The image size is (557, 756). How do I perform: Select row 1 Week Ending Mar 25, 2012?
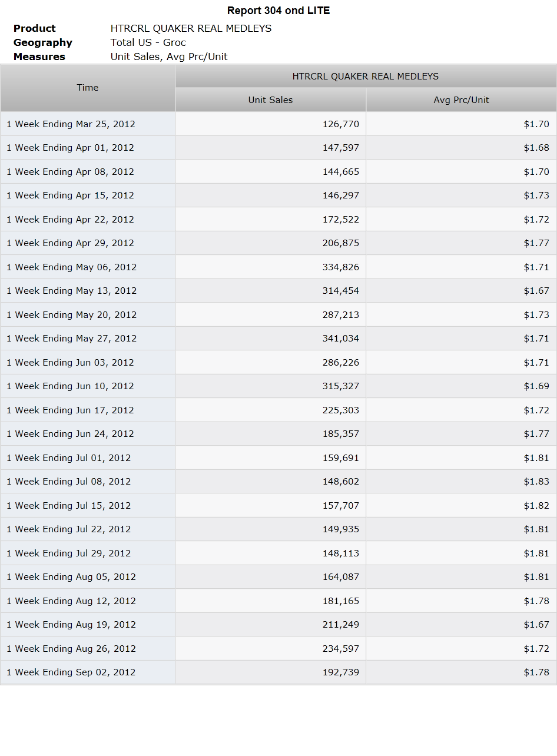click(278, 124)
